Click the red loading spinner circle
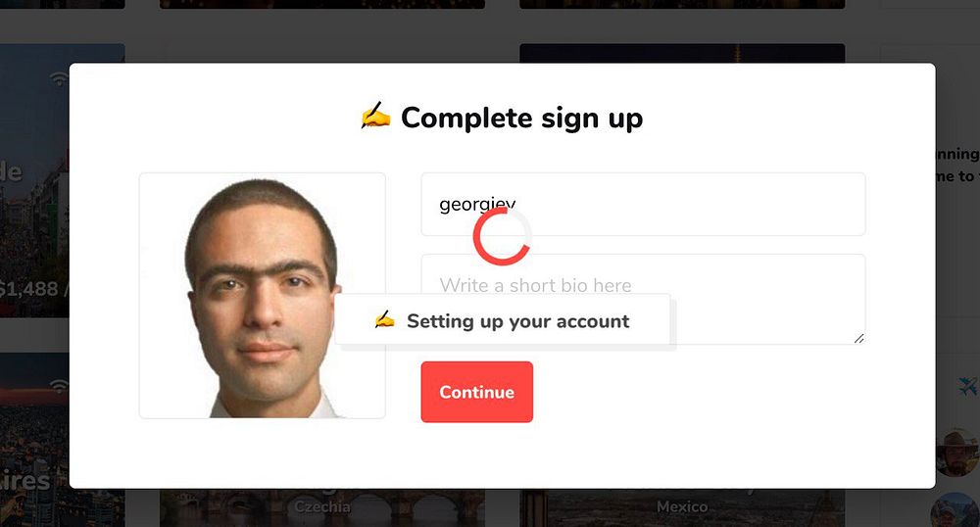The image size is (980, 527). coord(501,236)
